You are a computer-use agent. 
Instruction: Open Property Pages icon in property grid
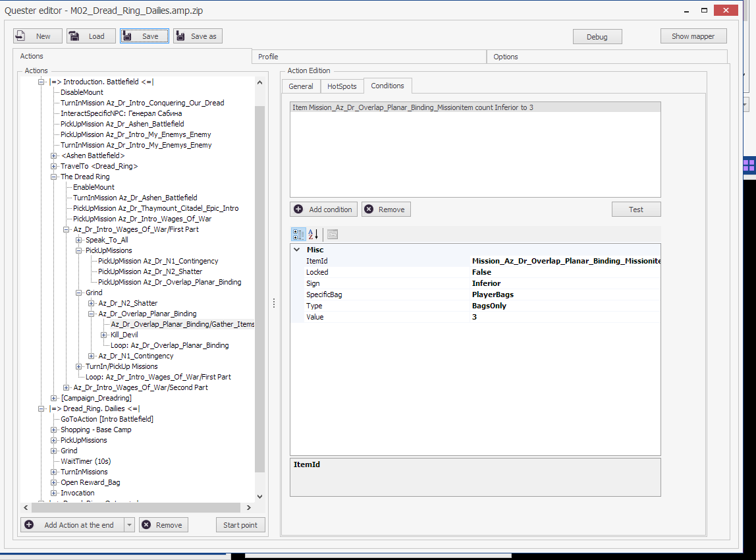333,235
